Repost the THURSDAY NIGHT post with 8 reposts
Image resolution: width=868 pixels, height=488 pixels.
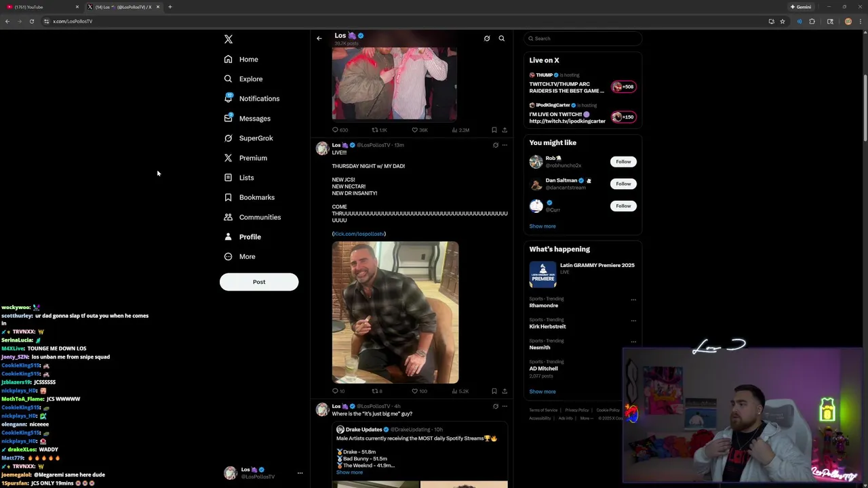tap(374, 391)
